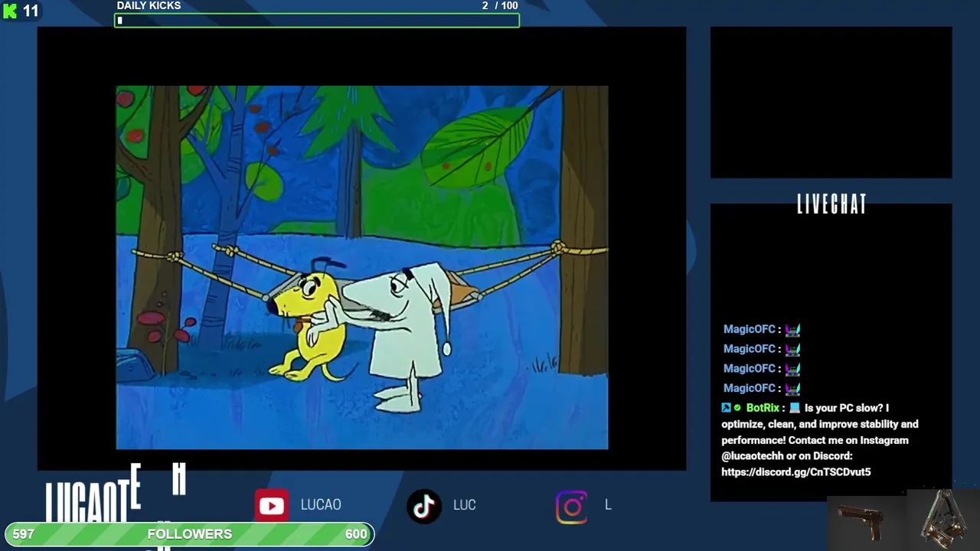Click the viewer count "11"
980x551 pixels.
point(31,11)
